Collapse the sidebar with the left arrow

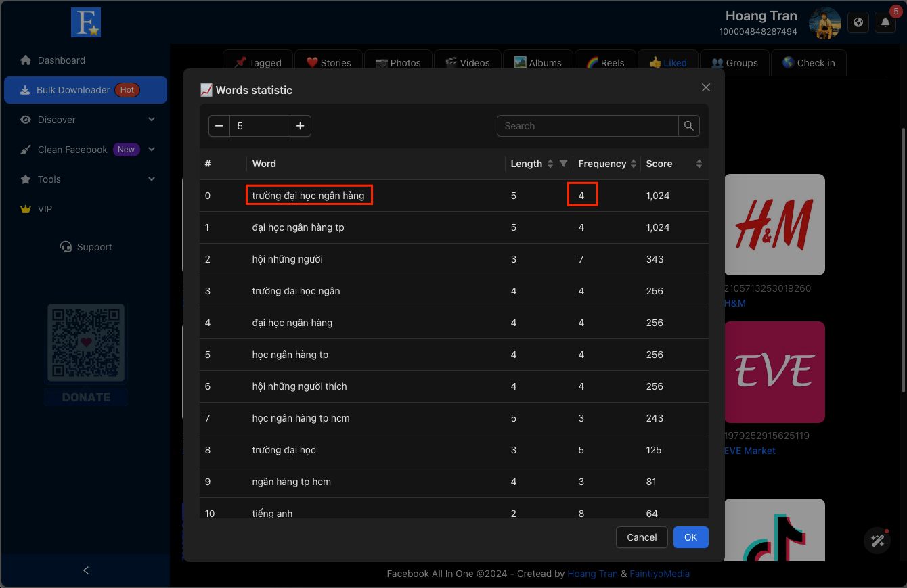86,570
